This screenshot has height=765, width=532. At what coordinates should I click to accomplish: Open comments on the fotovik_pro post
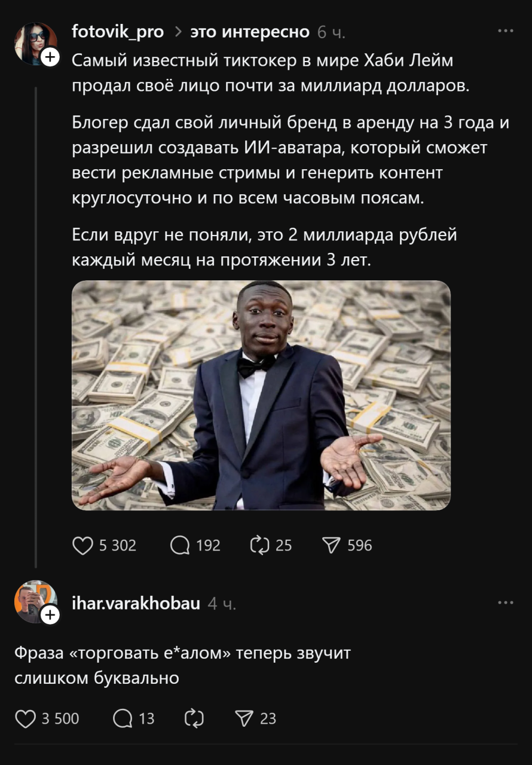(180, 545)
